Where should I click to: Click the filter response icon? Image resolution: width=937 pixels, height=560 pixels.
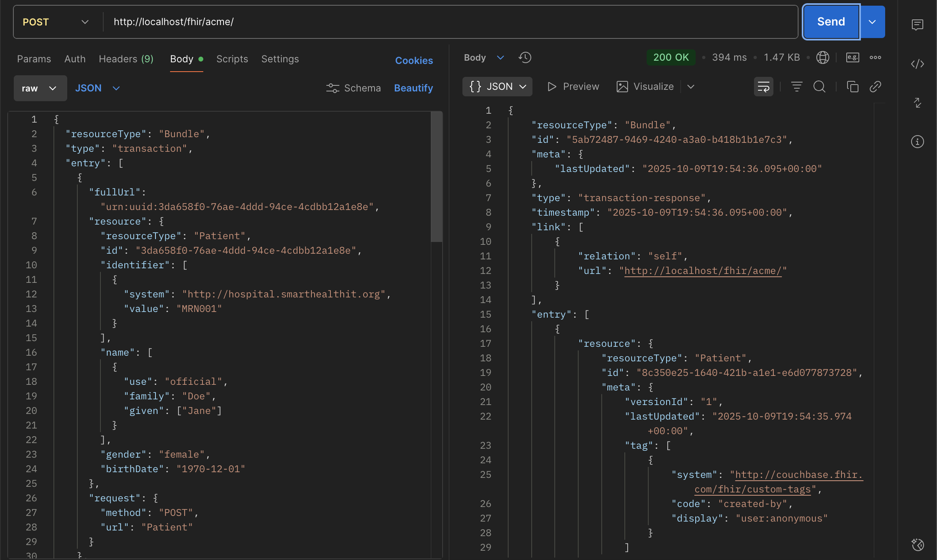pos(796,87)
